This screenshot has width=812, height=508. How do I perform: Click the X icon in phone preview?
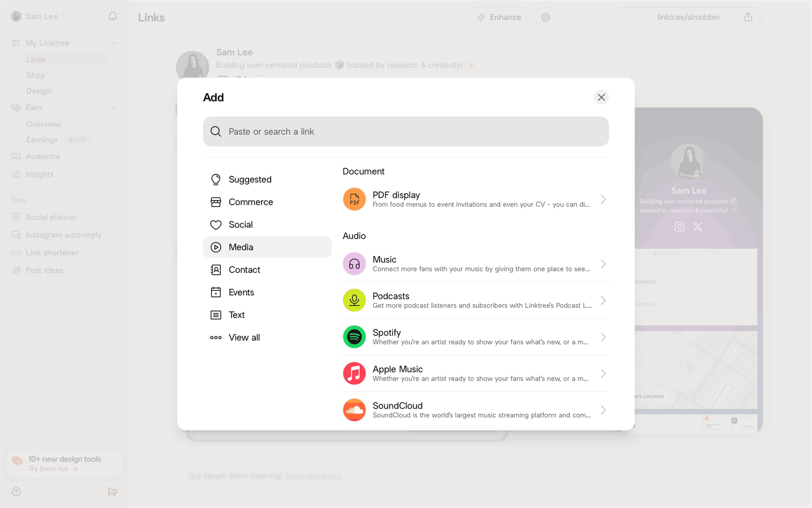tap(698, 227)
